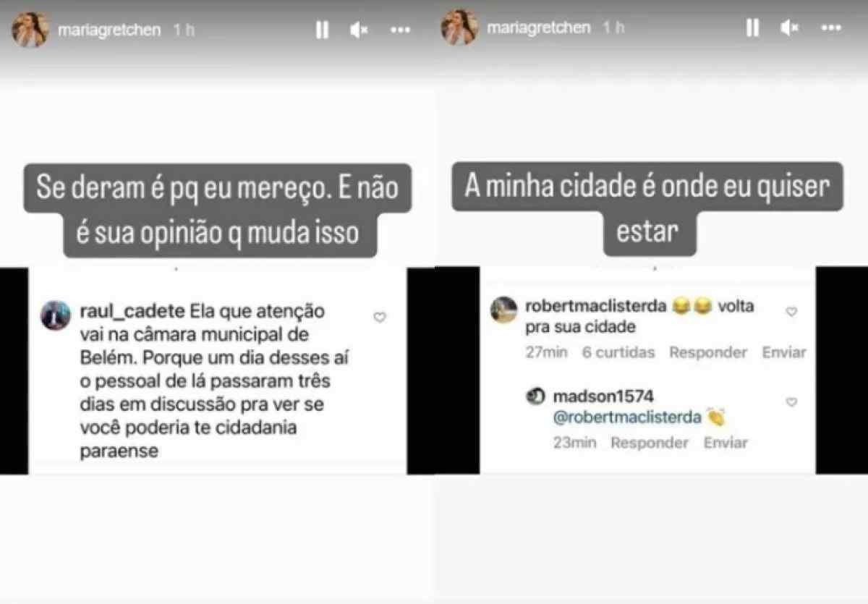The height and width of the screenshot is (604, 868).
Task: View the 6 curtidas likes count
Action: click(x=618, y=352)
